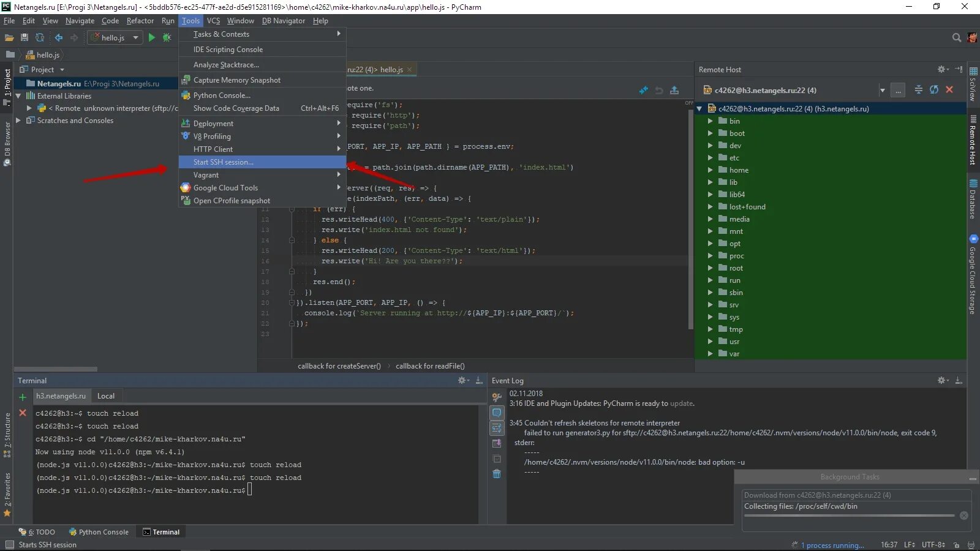The image size is (980, 551).
Task: Open Event Log settings wrench icon
Action: pos(497,397)
